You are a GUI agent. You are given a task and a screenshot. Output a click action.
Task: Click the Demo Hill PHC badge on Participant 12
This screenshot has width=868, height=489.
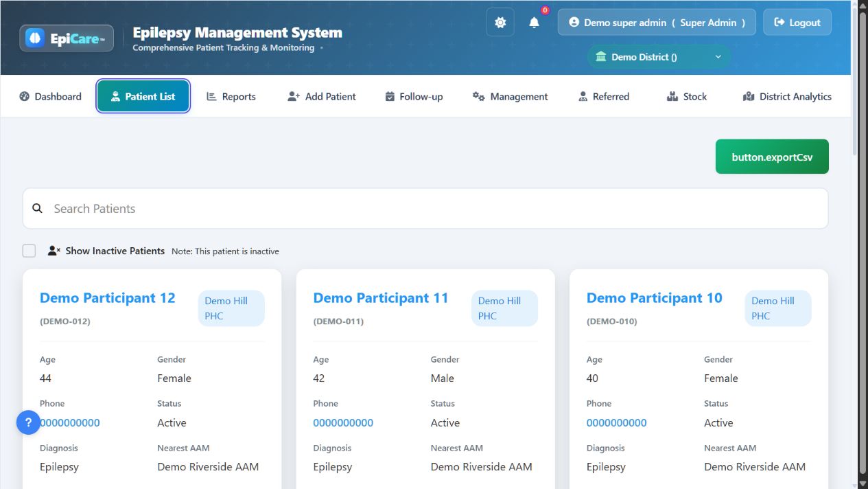coord(231,308)
